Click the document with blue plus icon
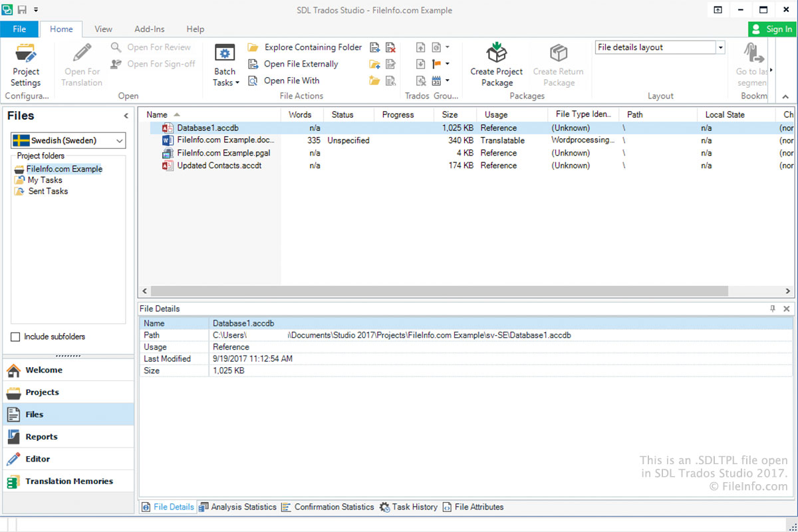 pos(375,47)
